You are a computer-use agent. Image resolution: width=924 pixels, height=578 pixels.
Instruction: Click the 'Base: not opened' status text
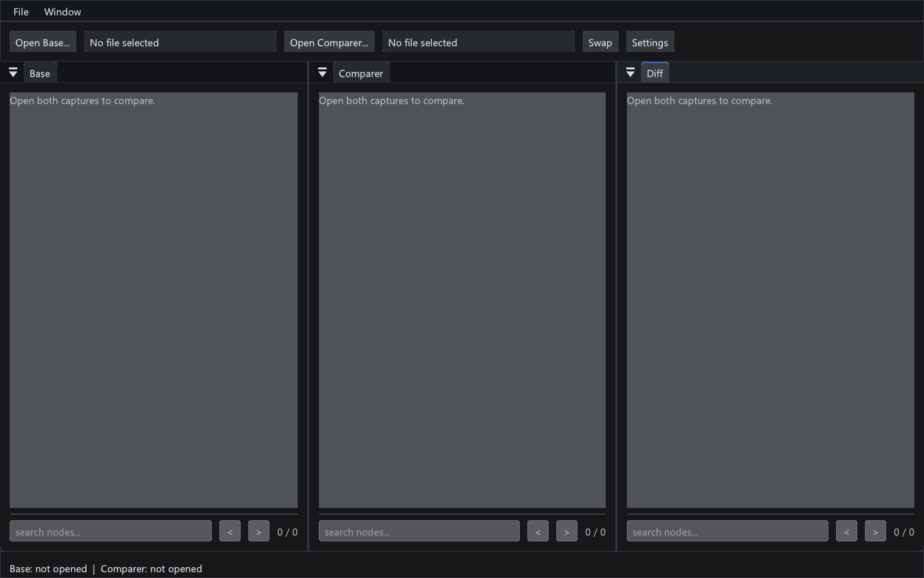[48, 569]
